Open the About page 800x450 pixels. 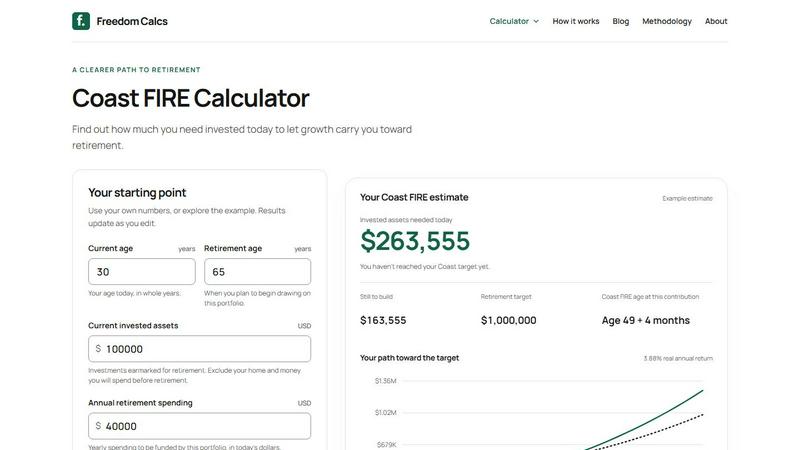pyautogui.click(x=716, y=21)
